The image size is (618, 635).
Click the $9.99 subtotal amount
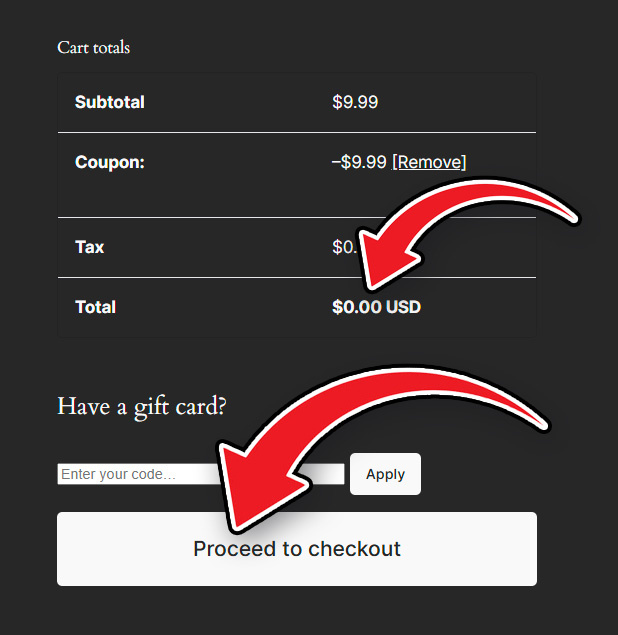[355, 102]
